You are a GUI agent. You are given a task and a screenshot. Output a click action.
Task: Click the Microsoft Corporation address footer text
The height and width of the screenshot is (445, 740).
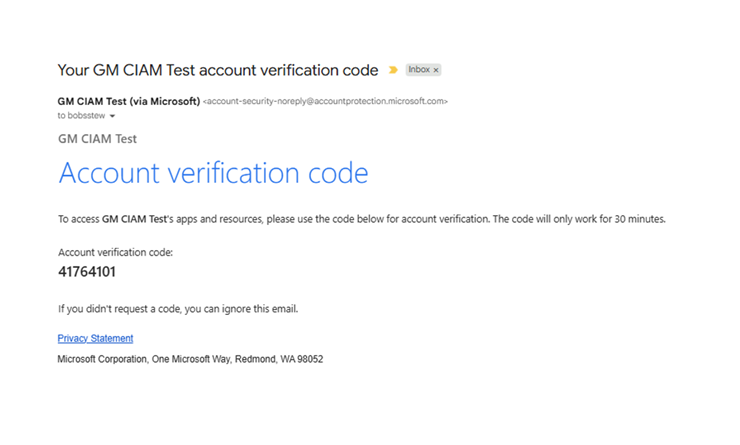190,358
